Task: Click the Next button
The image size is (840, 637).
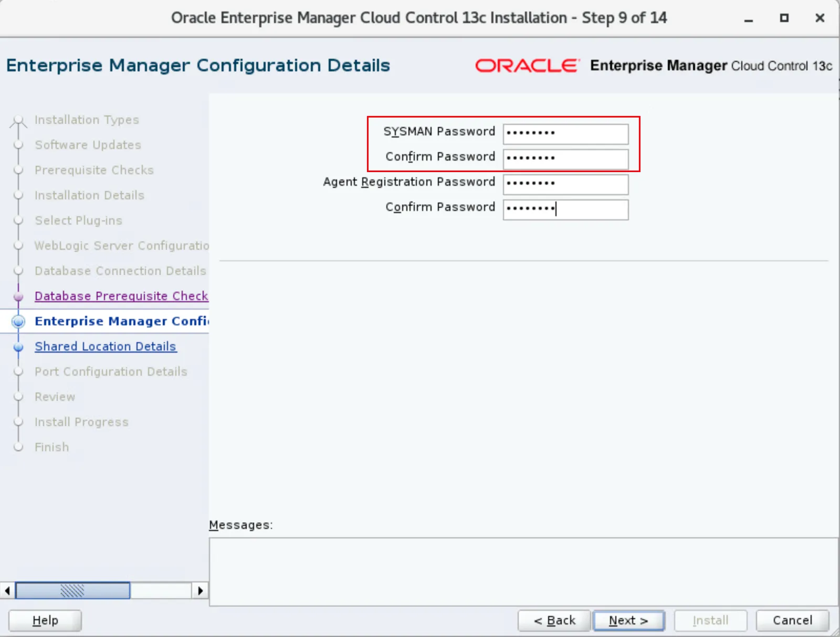Action: 628,620
